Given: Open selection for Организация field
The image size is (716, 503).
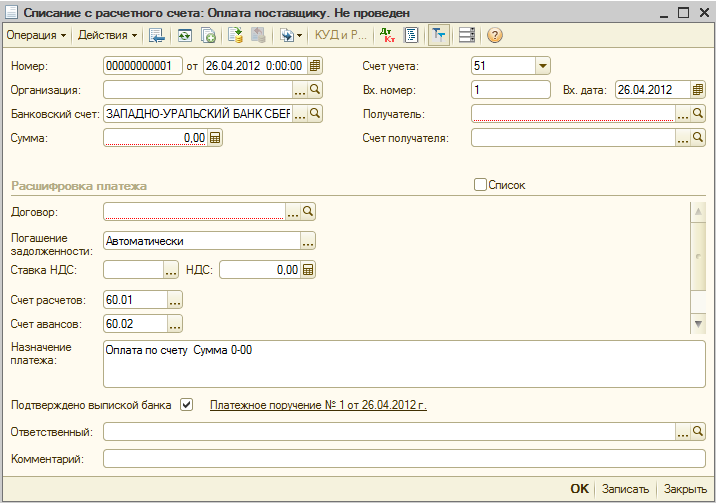Looking at the screenshot, I should (x=300, y=90).
